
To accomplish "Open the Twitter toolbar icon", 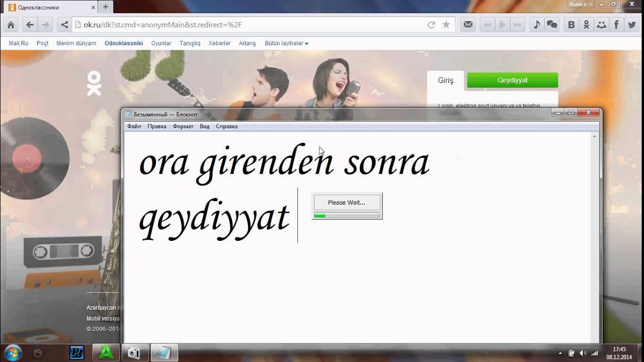I will click(631, 25).
